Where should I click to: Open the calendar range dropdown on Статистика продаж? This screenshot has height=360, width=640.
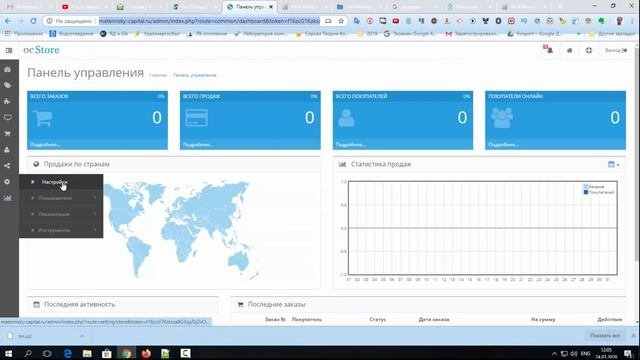tap(613, 164)
